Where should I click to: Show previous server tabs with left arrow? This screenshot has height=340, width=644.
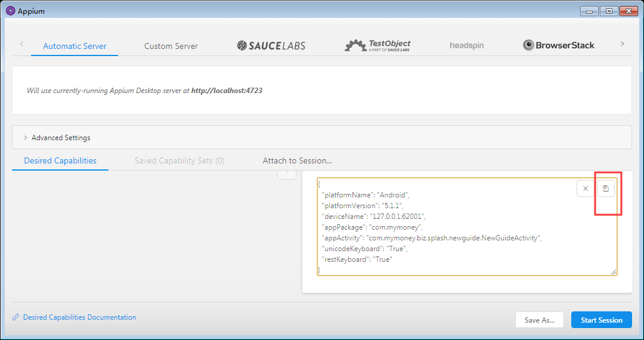[x=21, y=44]
